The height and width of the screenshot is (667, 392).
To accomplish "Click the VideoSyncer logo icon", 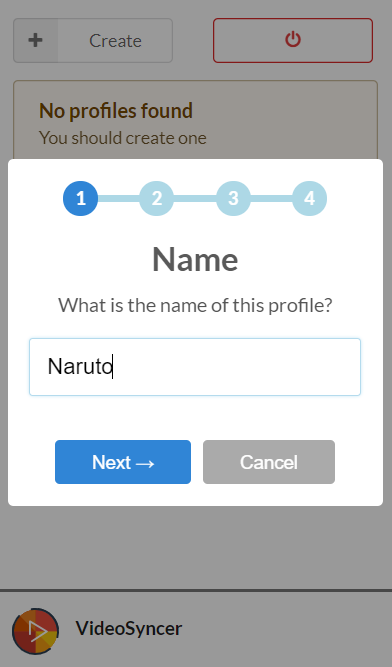I will pyautogui.click(x=35, y=630).
